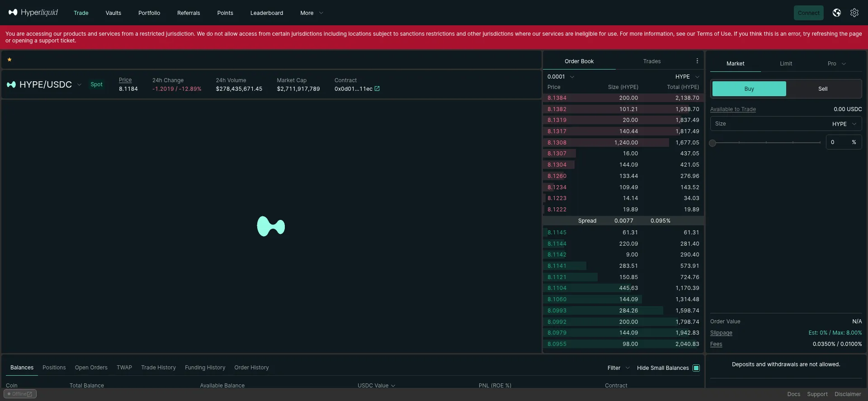
Task: Sort by USDC Value column
Action: click(376, 385)
